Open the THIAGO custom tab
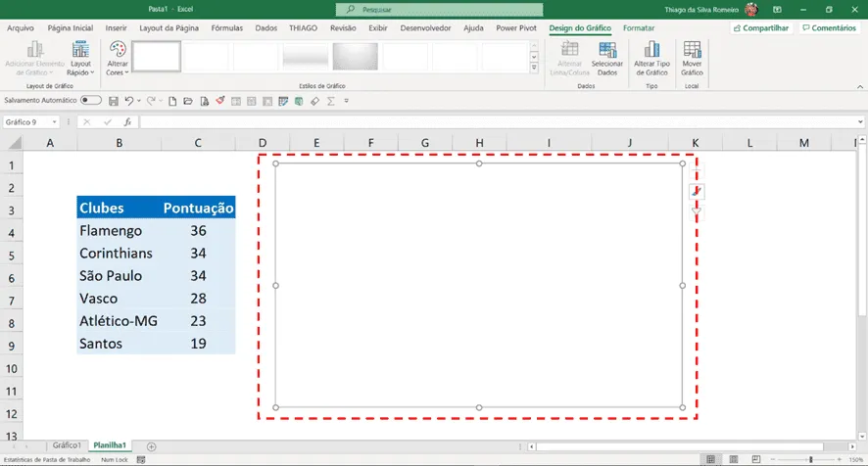This screenshot has height=466, width=868. coord(304,27)
